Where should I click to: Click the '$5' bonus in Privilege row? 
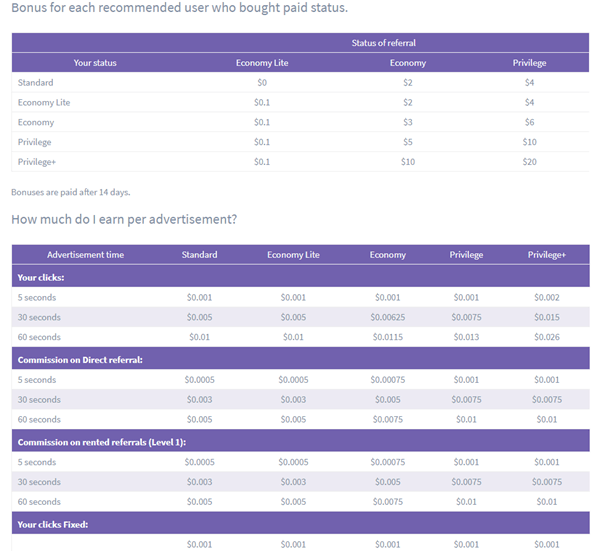click(x=408, y=142)
